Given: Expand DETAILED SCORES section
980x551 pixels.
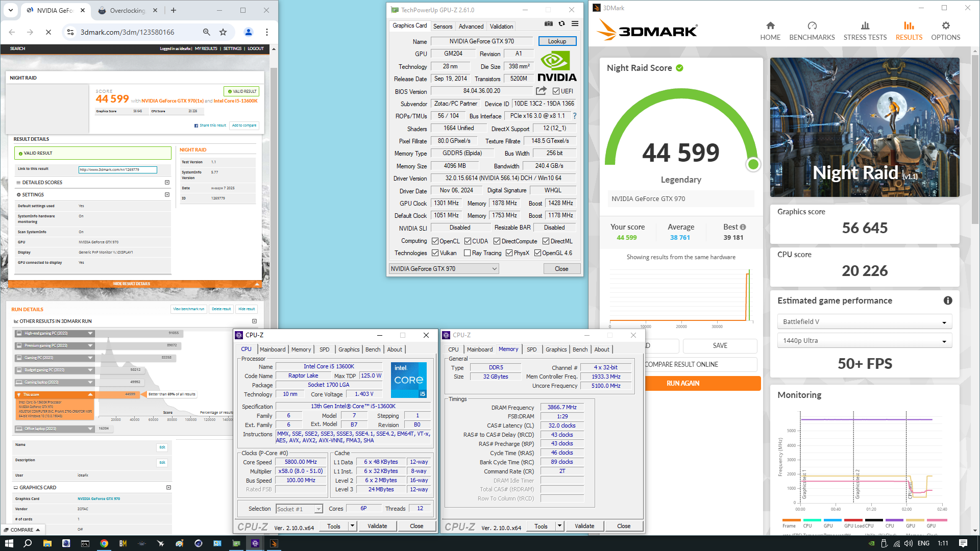Looking at the screenshot, I should pyautogui.click(x=167, y=182).
